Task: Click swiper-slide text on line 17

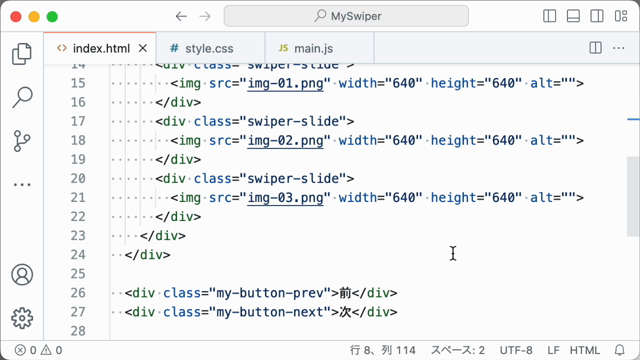Action: (293, 121)
